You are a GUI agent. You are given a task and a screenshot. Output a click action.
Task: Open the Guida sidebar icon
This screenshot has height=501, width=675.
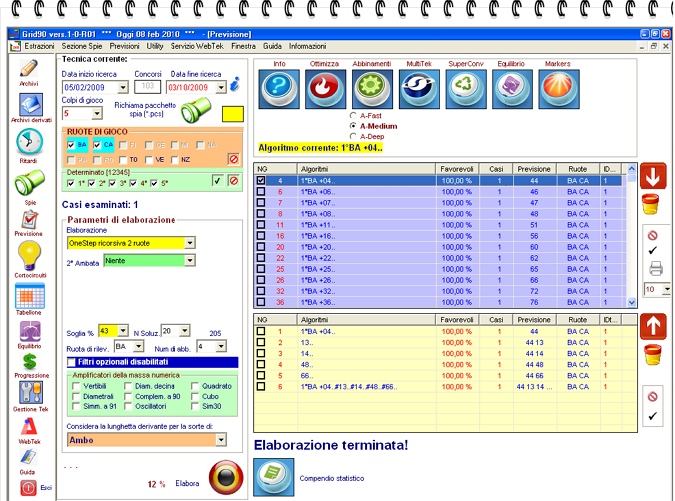28,458
